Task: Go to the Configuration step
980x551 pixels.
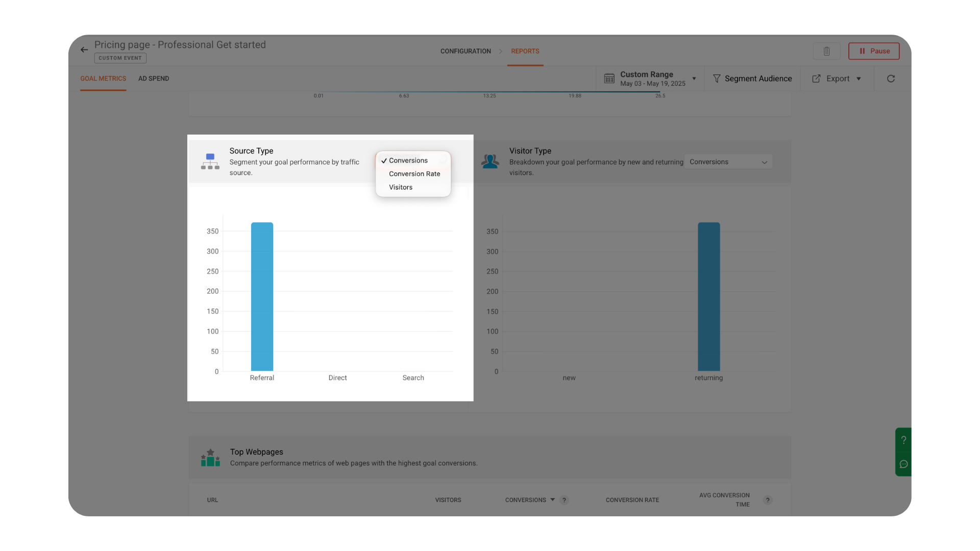Action: click(465, 51)
